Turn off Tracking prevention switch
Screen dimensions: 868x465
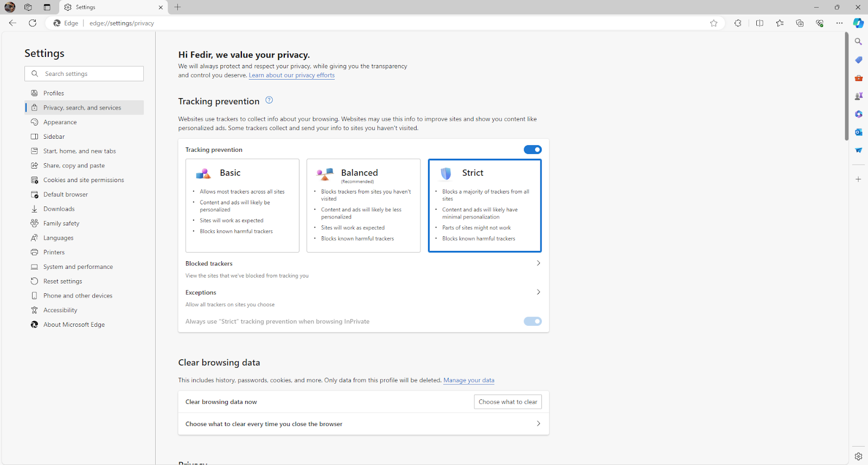coord(533,150)
